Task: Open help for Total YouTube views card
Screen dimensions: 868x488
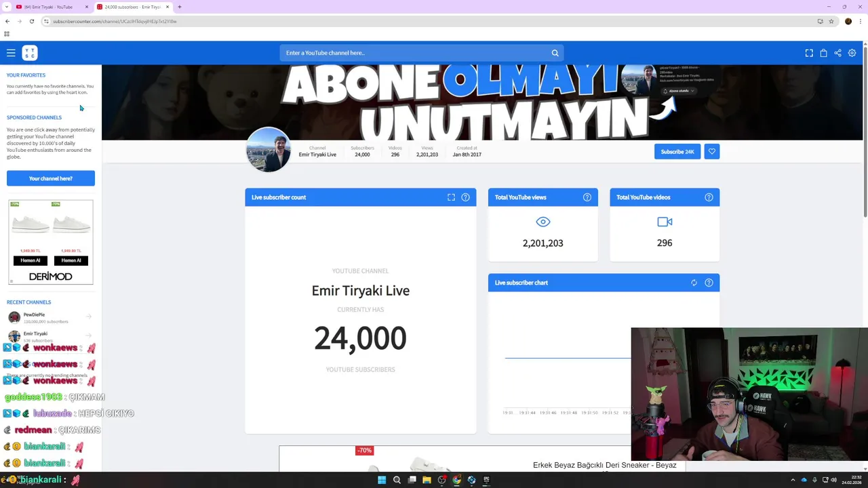Action: [587, 197]
